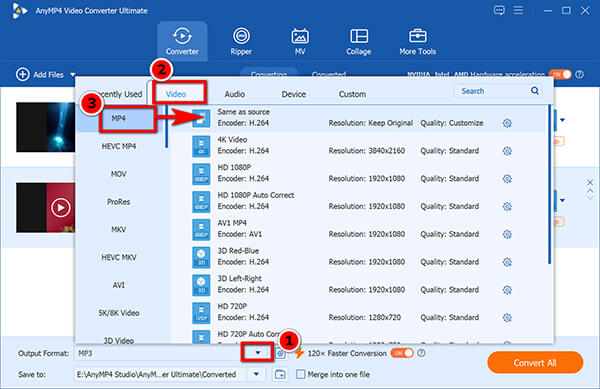The image size is (600, 389).
Task: Click the AnyMP4 app logo
Action: pyautogui.click(x=19, y=11)
